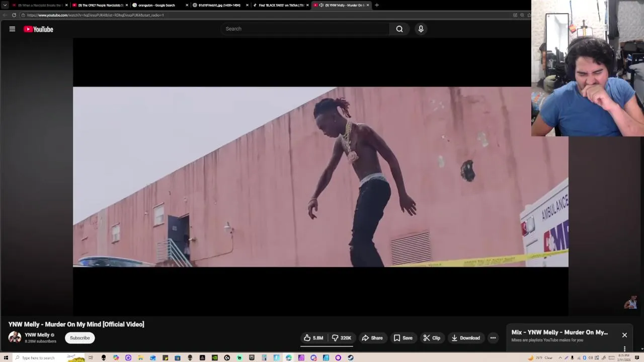Start voice search with microphone icon
Screen dimensions: 644x362
[421, 29]
